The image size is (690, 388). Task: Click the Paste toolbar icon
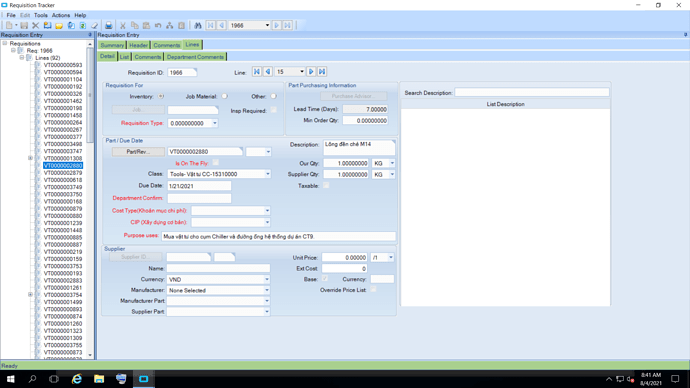point(146,26)
